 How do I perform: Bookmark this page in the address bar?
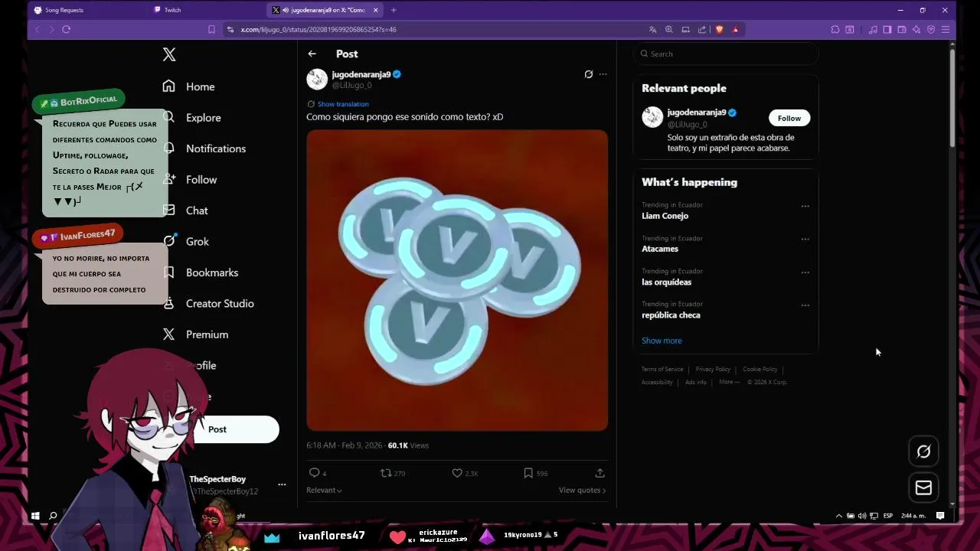pos(211,29)
